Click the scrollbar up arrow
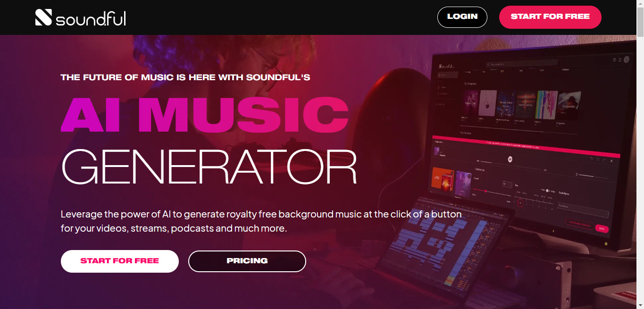The width and height of the screenshot is (644, 309). (640, 3)
